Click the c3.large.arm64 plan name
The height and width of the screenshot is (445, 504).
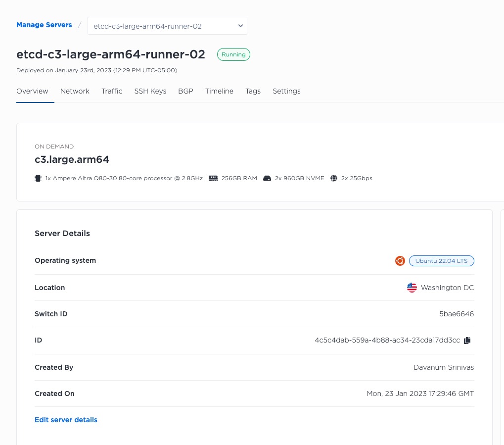(72, 159)
